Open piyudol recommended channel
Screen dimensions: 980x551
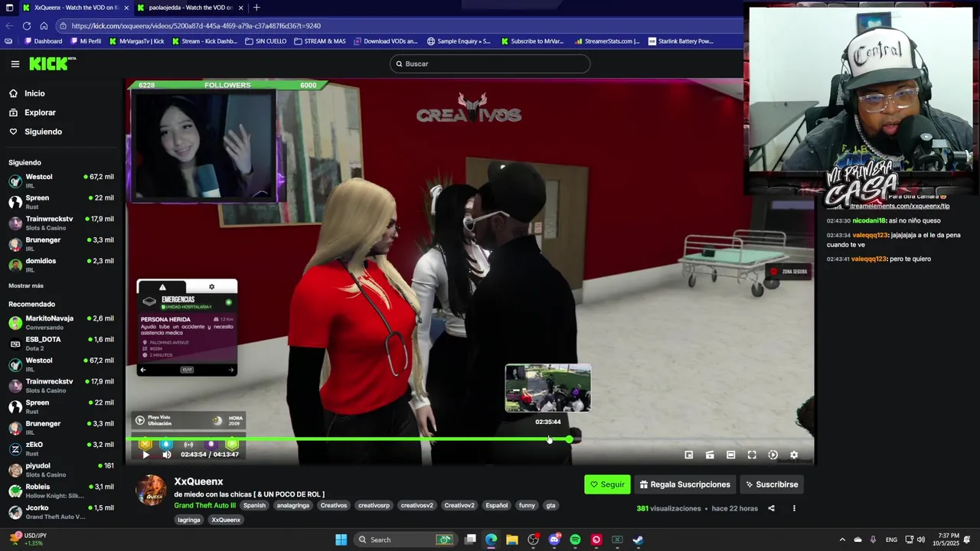(x=61, y=470)
